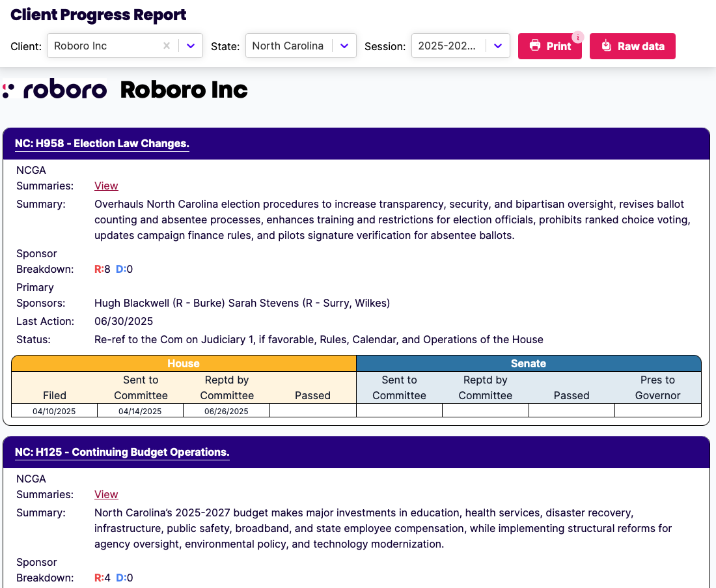Open the H125 Continuing Budget Operations link

pyautogui.click(x=122, y=453)
